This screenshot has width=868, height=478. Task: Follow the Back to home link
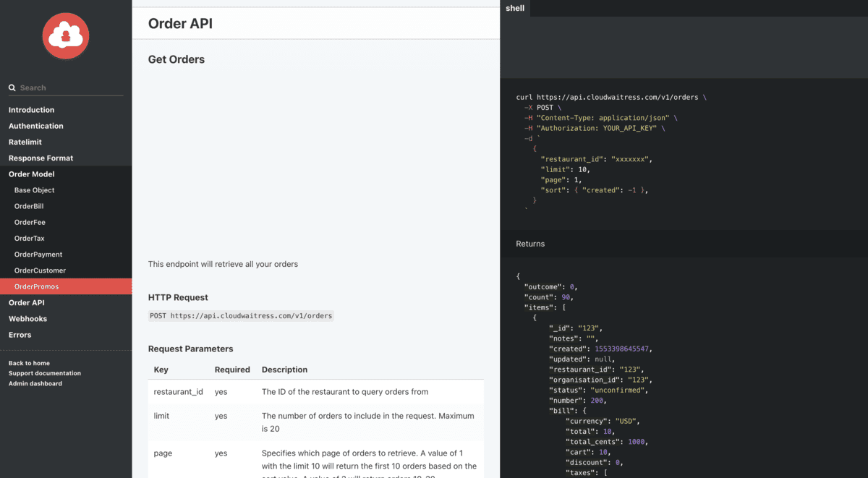[29, 363]
